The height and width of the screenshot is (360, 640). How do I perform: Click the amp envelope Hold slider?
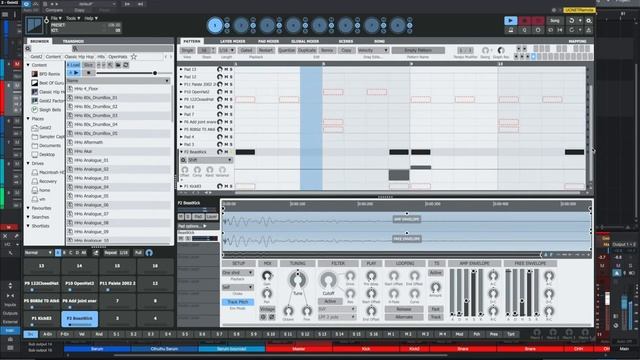tap(467, 292)
